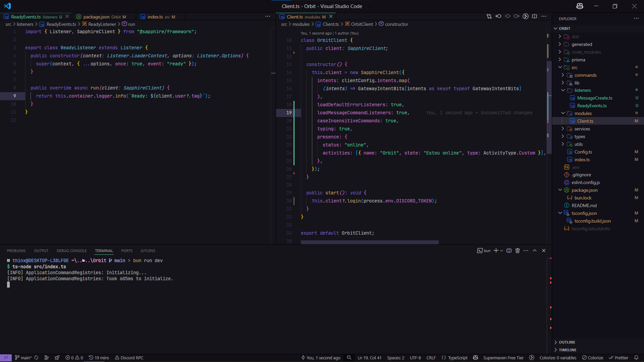This screenshot has width=644, height=362.
Task: Maximize terminal panel with the up chevron
Action: point(535,251)
